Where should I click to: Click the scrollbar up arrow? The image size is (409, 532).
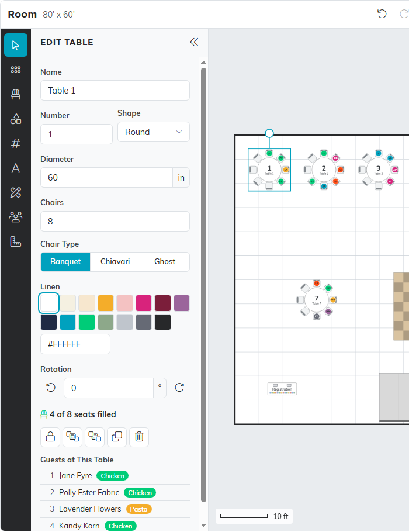(x=203, y=63)
